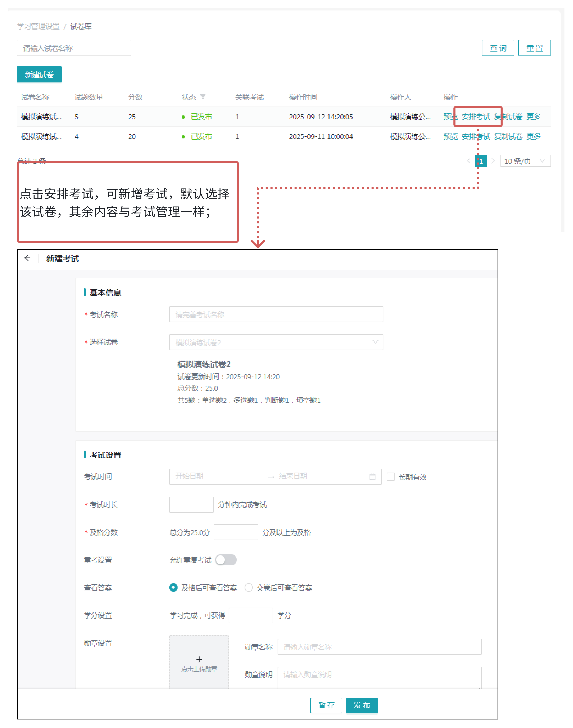Click the back arrow beside 新建考试
The height and width of the screenshot is (728, 573).
click(x=27, y=257)
